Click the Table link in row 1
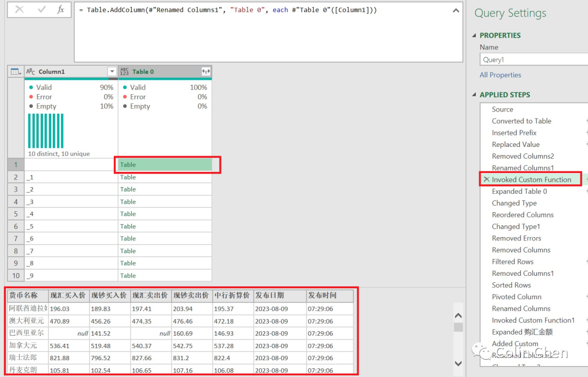 127,164
